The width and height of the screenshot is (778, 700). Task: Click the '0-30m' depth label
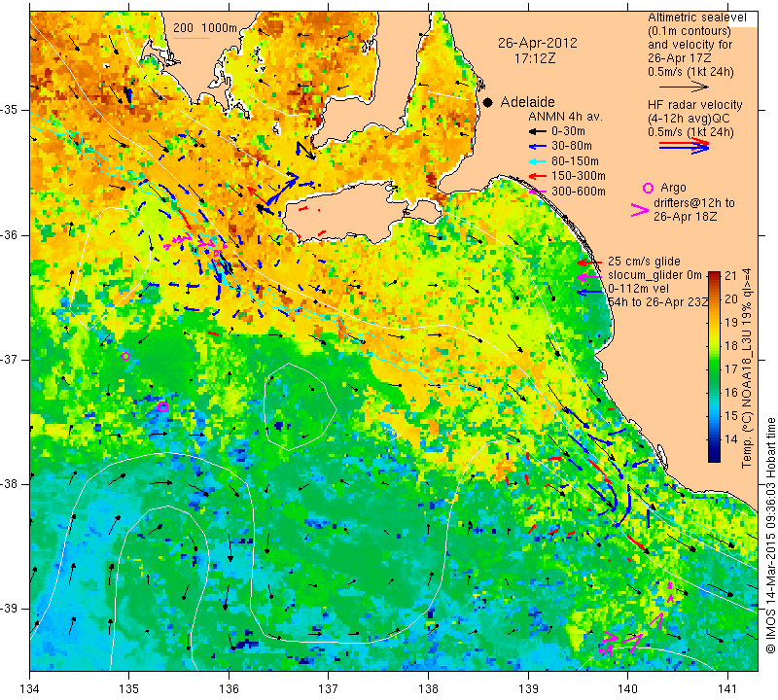click(x=568, y=131)
